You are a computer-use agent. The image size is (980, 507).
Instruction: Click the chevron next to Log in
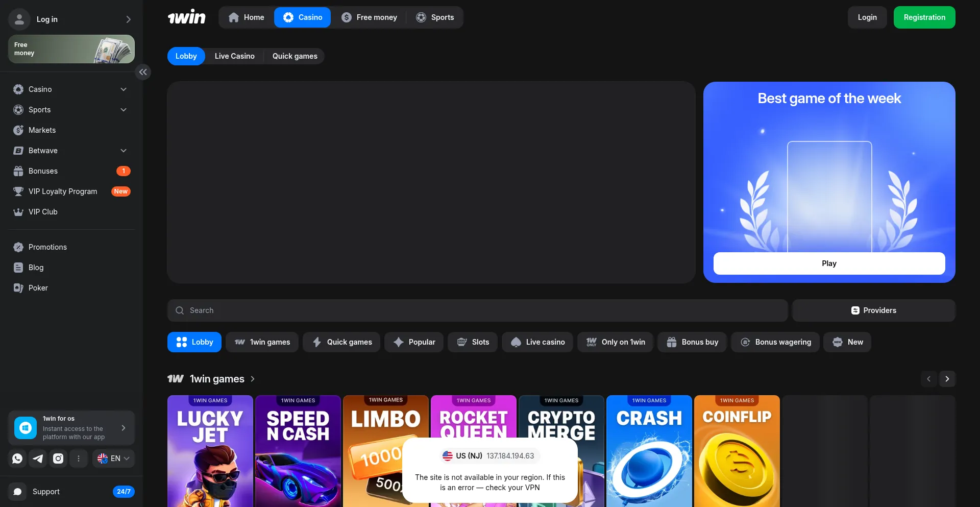pyautogui.click(x=128, y=19)
